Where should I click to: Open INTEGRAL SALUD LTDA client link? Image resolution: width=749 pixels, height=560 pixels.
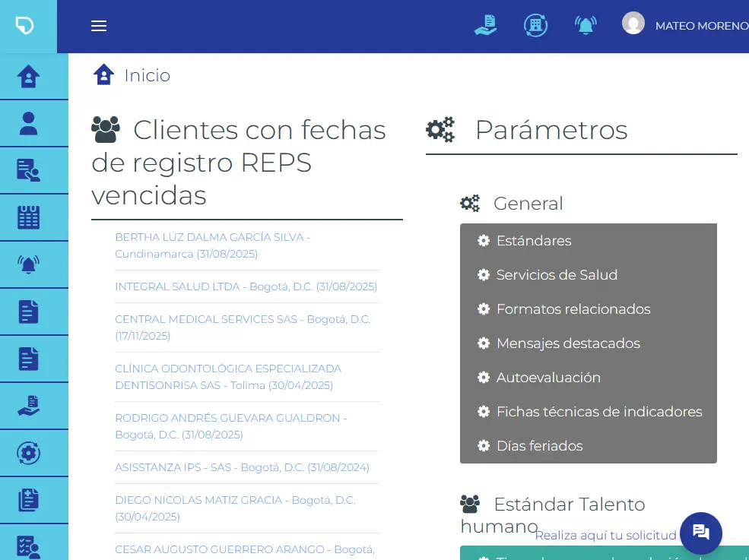[x=246, y=286]
